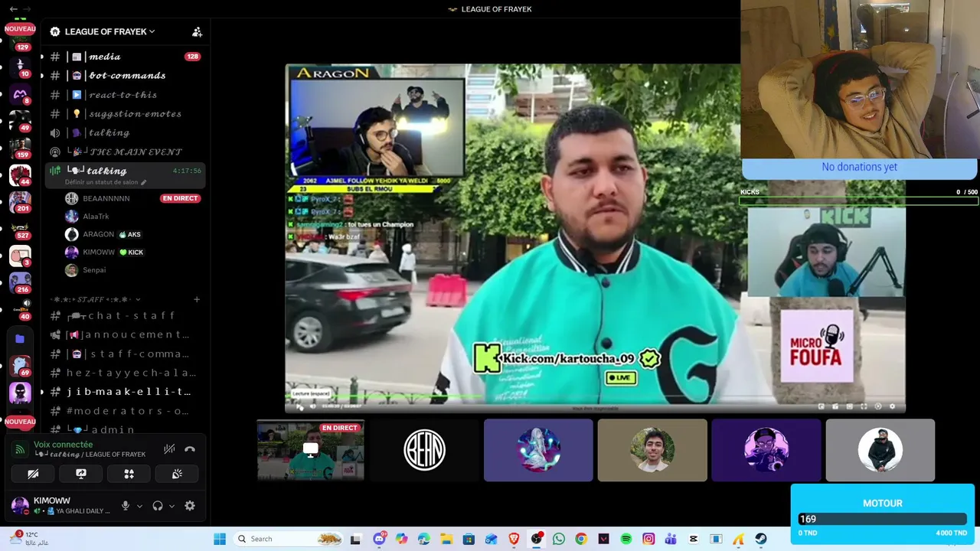Viewport: 980px width, 551px height.
Task: Open KIMOWW user profile panel
Action: 63,506
